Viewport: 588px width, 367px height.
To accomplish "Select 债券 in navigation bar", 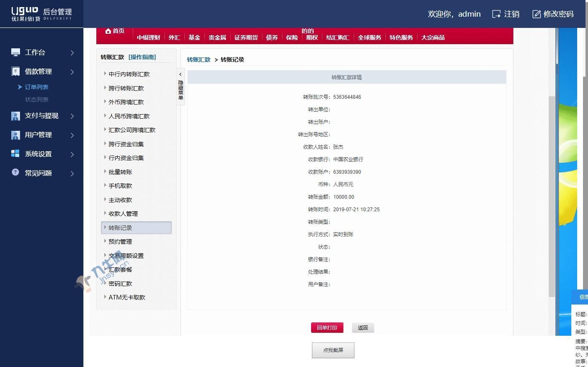I will (272, 37).
